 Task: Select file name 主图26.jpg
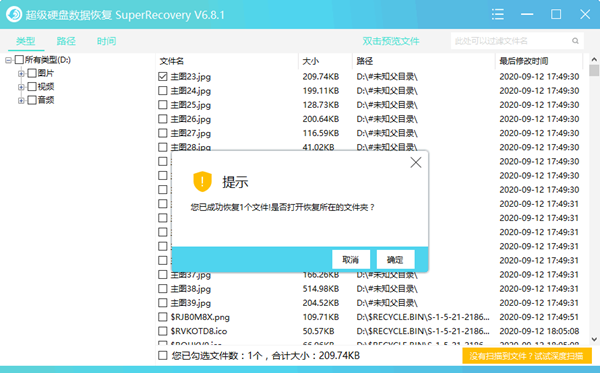pos(191,119)
